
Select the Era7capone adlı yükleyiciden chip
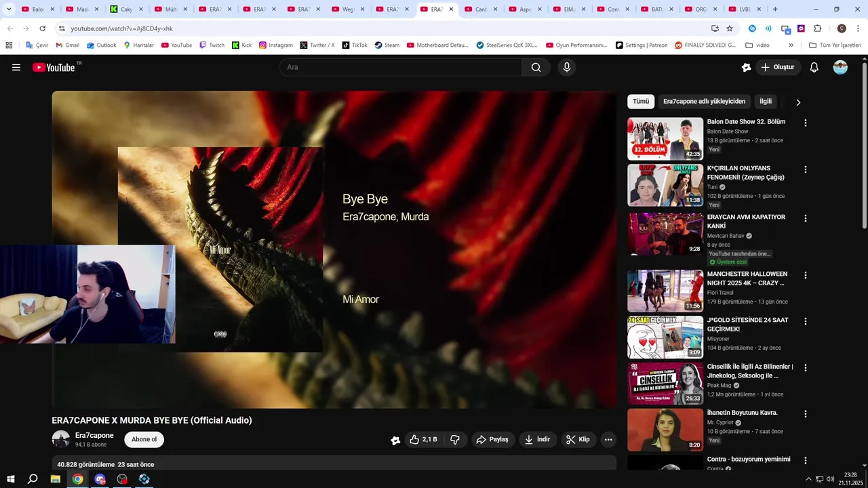tap(704, 102)
